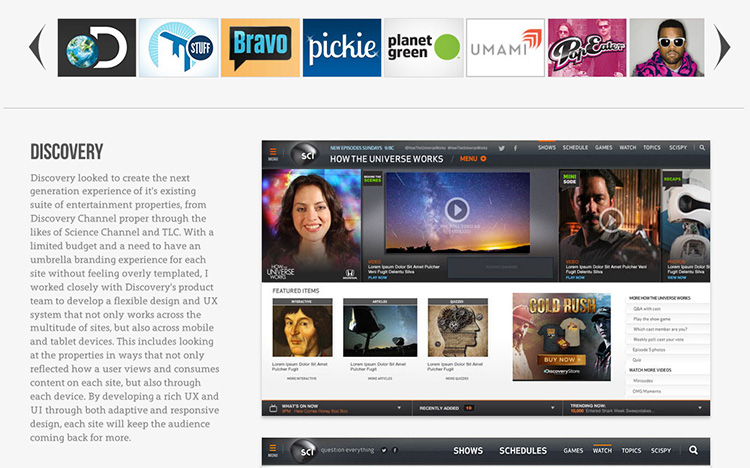Expand the Trending Now dropdown arrow
The image size is (750, 468).
pos(700,408)
